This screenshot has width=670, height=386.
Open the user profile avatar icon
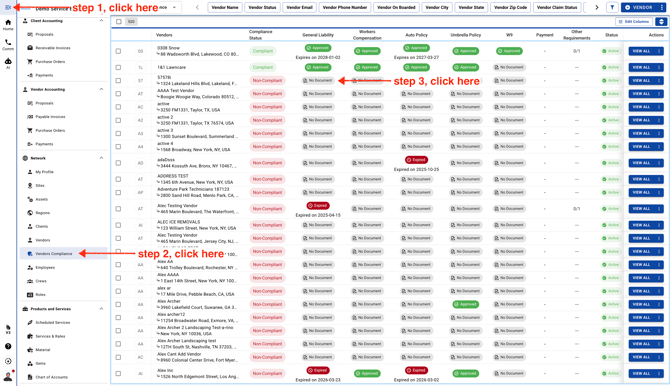[x=8, y=376]
